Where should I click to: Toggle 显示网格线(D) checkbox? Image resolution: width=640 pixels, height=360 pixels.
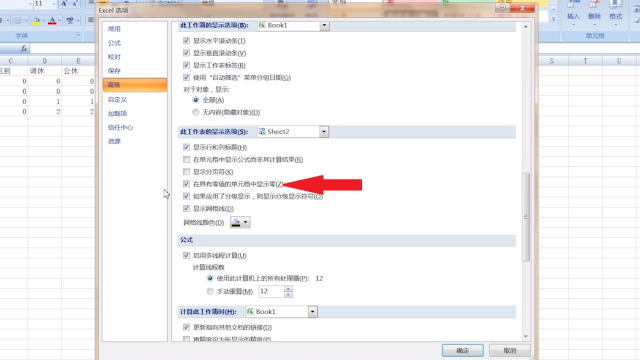(x=187, y=209)
